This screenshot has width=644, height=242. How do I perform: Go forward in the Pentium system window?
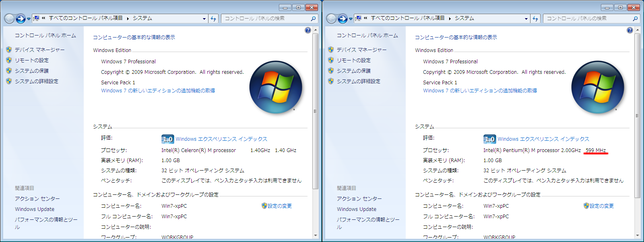click(343, 19)
